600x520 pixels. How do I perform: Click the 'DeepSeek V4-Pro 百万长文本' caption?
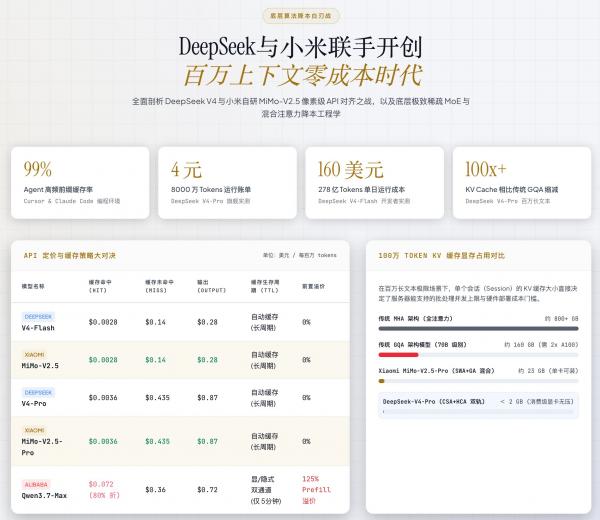click(x=507, y=201)
